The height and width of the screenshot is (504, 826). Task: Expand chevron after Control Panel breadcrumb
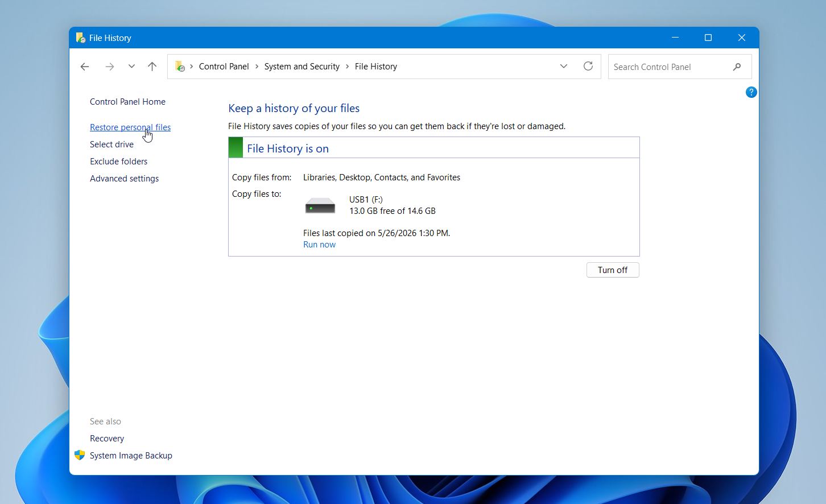pyautogui.click(x=257, y=67)
